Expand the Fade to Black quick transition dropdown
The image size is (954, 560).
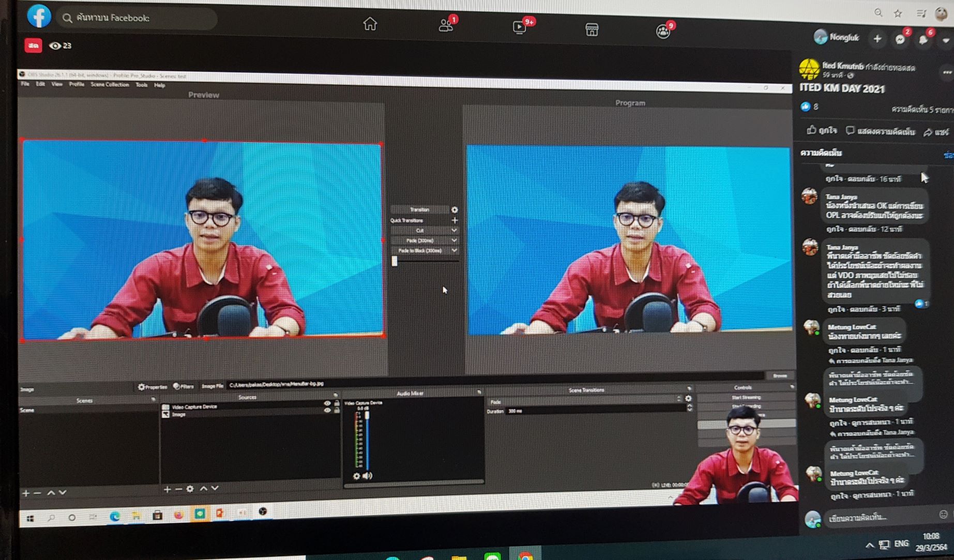(453, 250)
